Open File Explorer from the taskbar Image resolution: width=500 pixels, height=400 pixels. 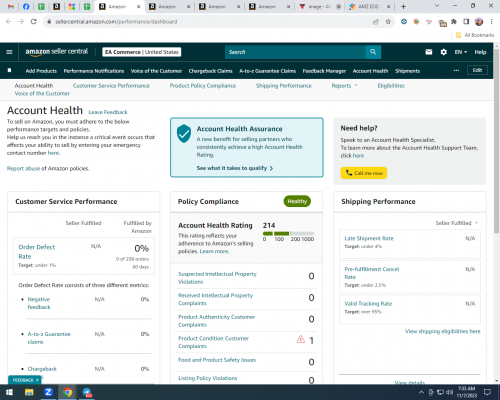[x=29, y=392]
